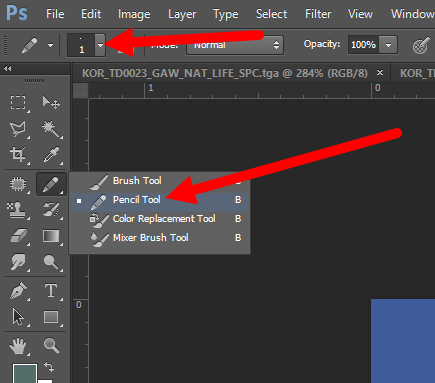Collapse the toolbox with double-arrow
The width and height of the screenshot is (435, 383).
tap(8, 69)
